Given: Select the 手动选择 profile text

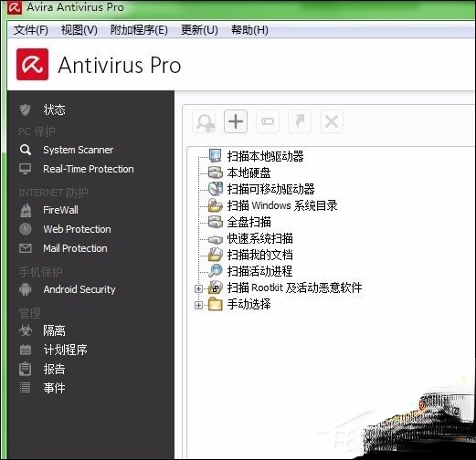Looking at the screenshot, I should (x=249, y=304).
